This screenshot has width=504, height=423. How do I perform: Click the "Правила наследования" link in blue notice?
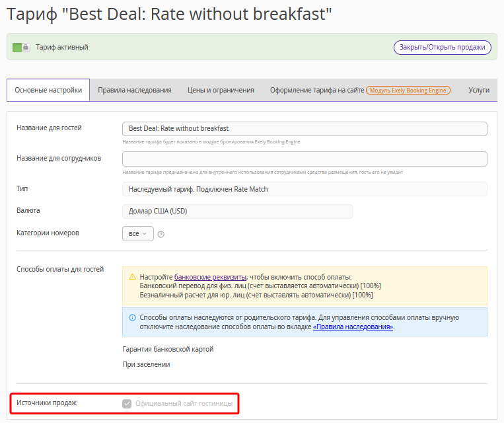[x=353, y=327]
